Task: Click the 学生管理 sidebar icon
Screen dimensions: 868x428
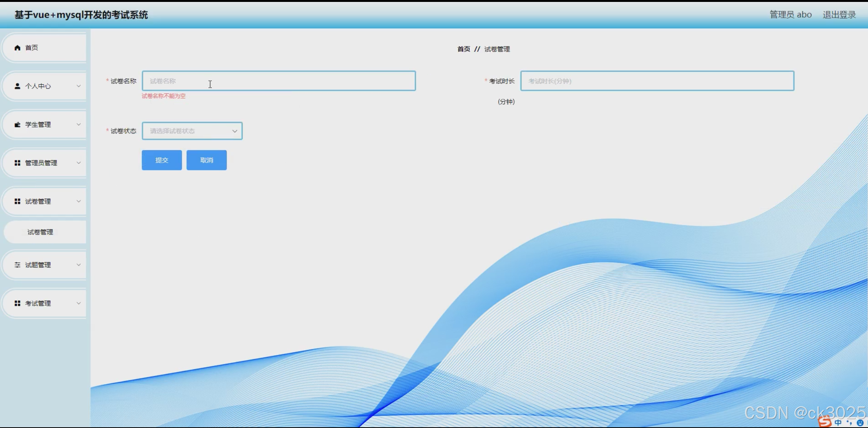Action: [17, 125]
